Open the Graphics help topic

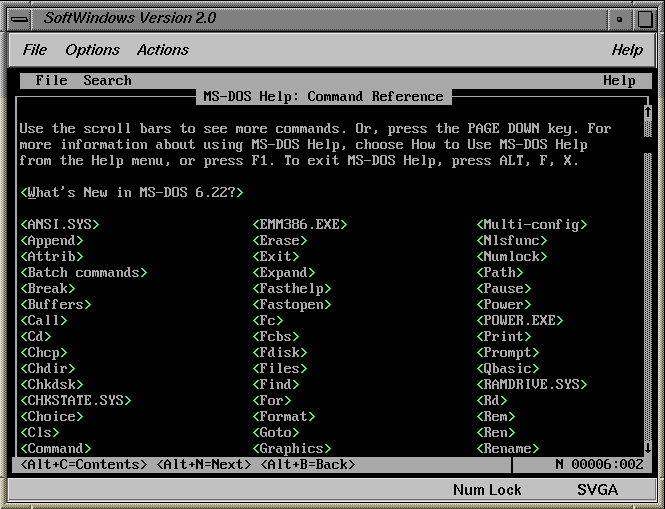click(x=292, y=448)
